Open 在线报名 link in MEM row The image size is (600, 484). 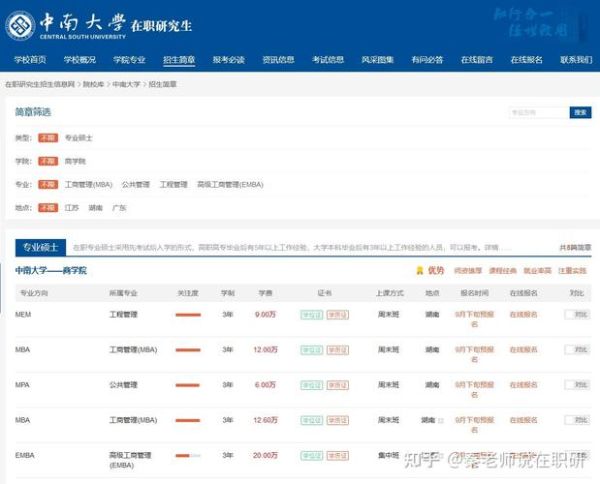(x=523, y=315)
